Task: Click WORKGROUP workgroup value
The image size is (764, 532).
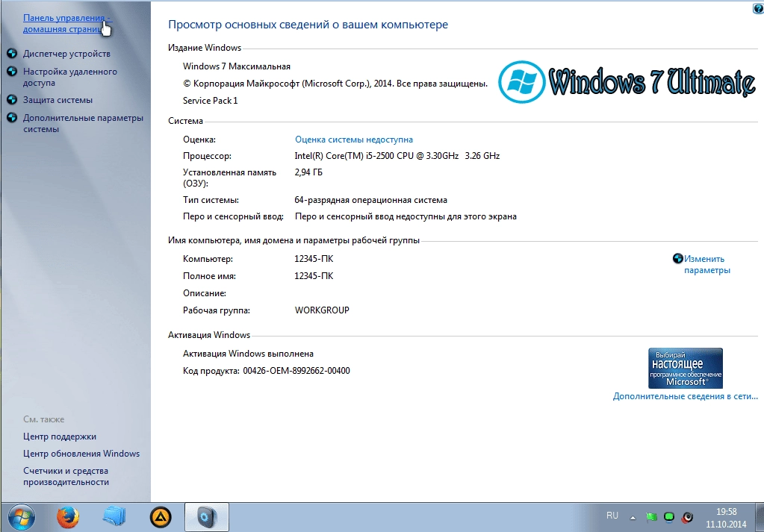Action: pyautogui.click(x=322, y=310)
